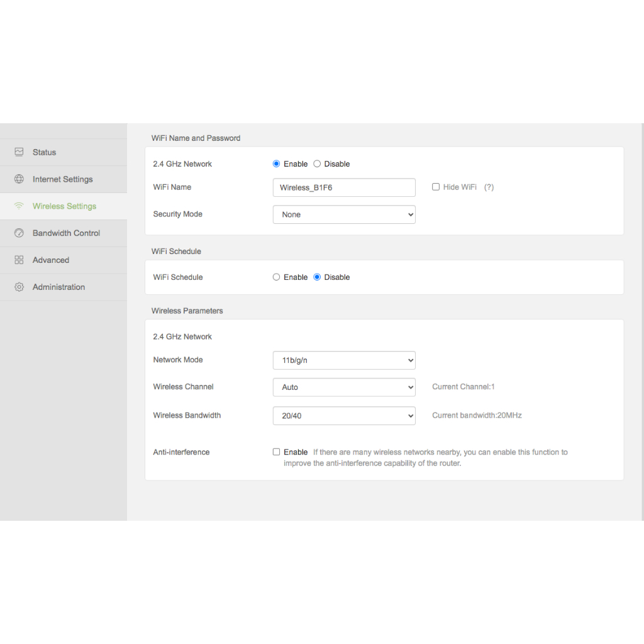644x644 pixels.
Task: Click the (?) help next to Hide WiFi
Action: [489, 187]
